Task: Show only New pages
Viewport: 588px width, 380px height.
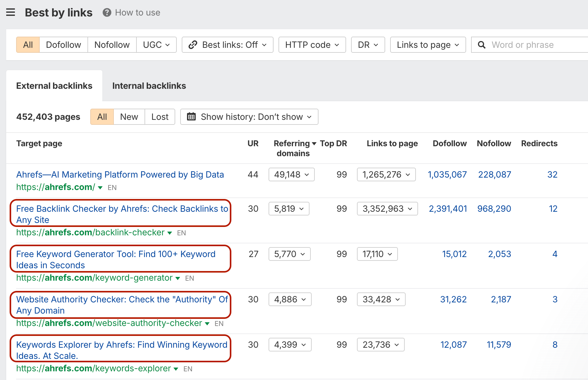Action: point(129,117)
